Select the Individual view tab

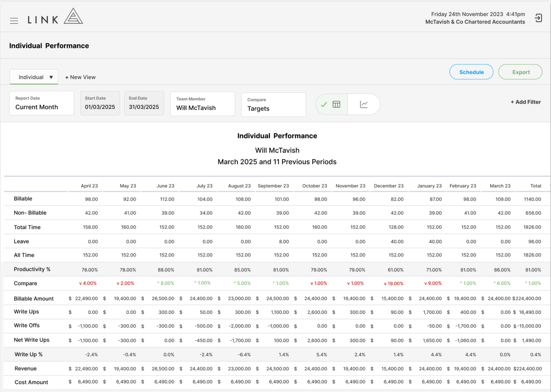(x=34, y=77)
